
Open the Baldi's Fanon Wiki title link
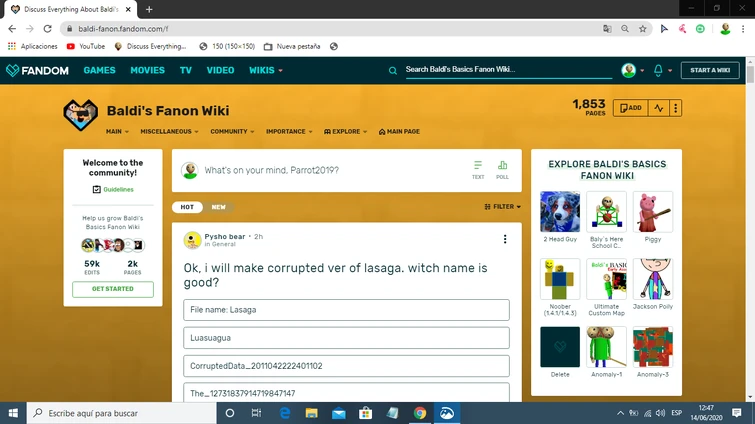pos(168,111)
